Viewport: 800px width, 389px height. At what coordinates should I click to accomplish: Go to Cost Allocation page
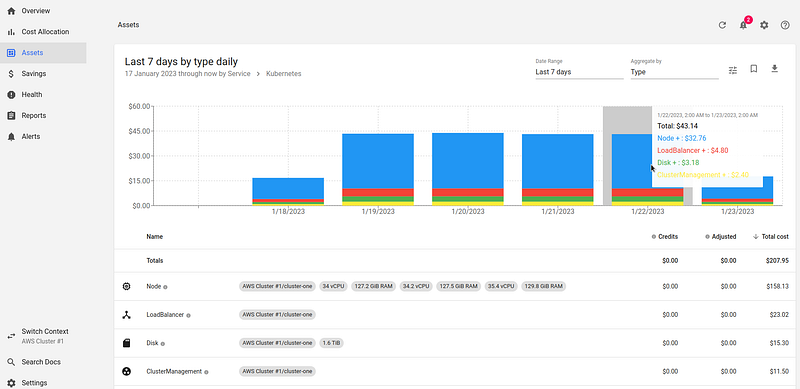coord(45,32)
